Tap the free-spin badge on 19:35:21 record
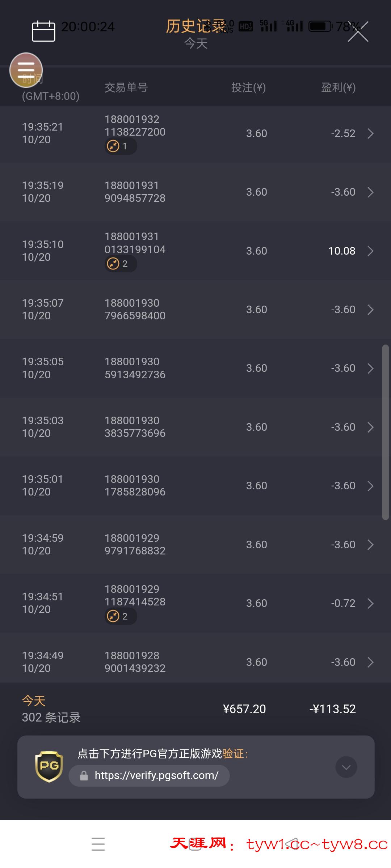The width and height of the screenshot is (391, 868). [121, 146]
